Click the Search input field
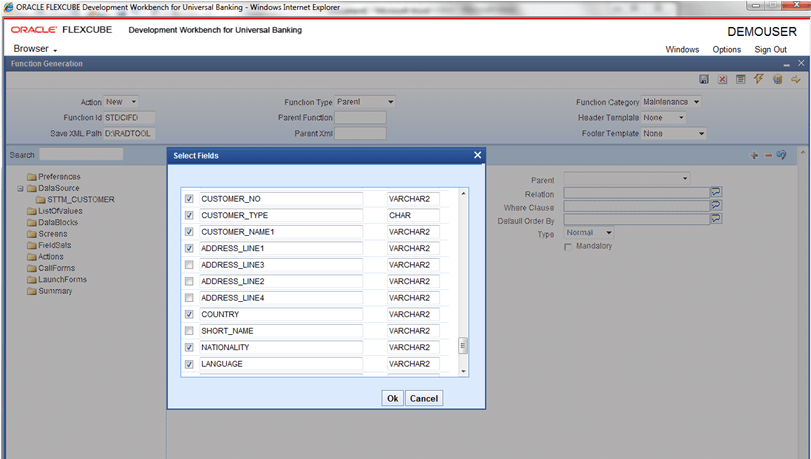Image resolution: width=811 pixels, height=459 pixels. tap(81, 154)
